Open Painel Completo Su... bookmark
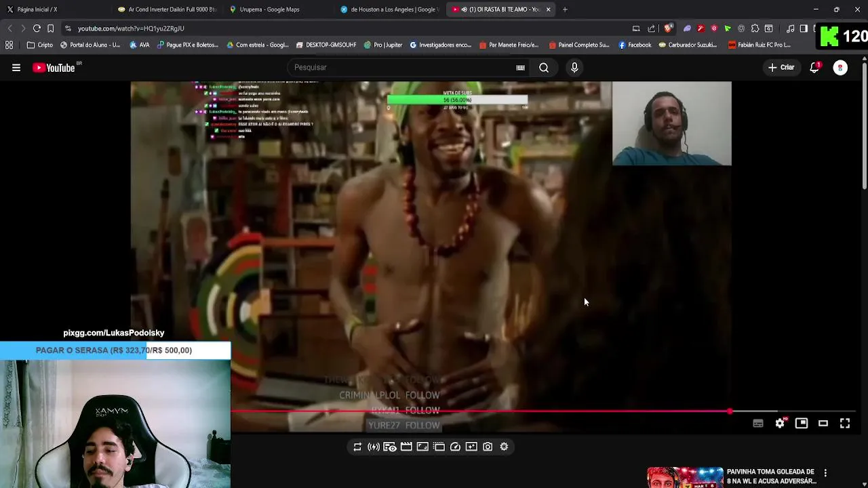The width and height of the screenshot is (868, 488). coord(579,45)
